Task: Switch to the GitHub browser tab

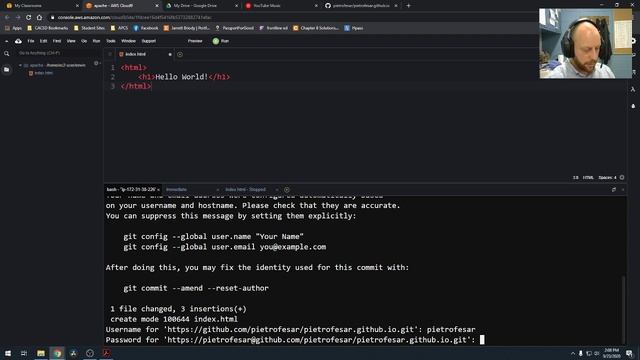Action: pos(361,6)
